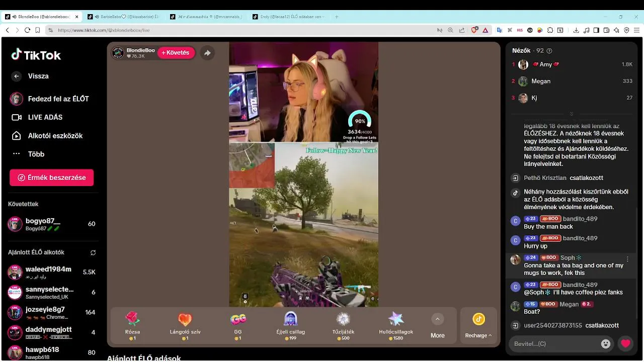644x362 pixels.
Task: Go back with the Vissza arrow icon
Action: point(17,76)
